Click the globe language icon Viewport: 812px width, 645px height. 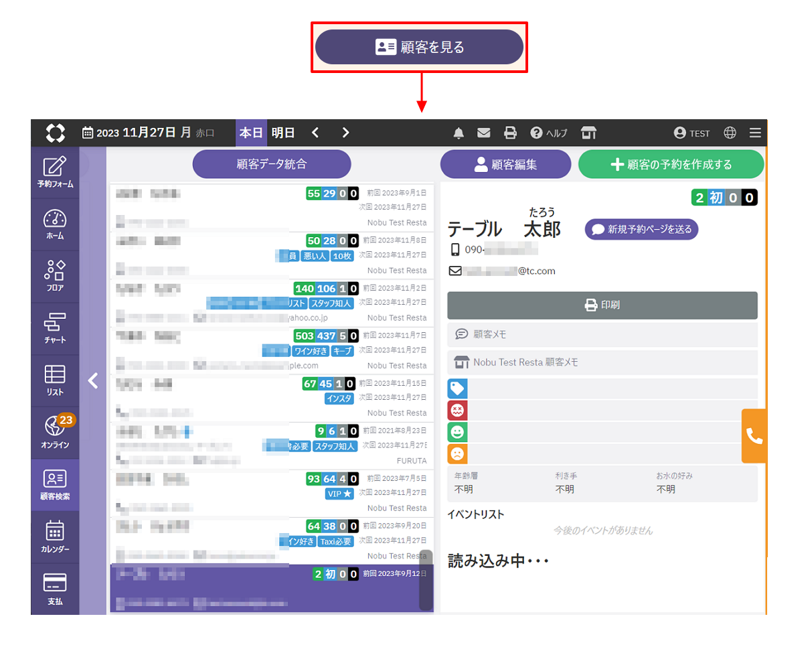(x=730, y=133)
